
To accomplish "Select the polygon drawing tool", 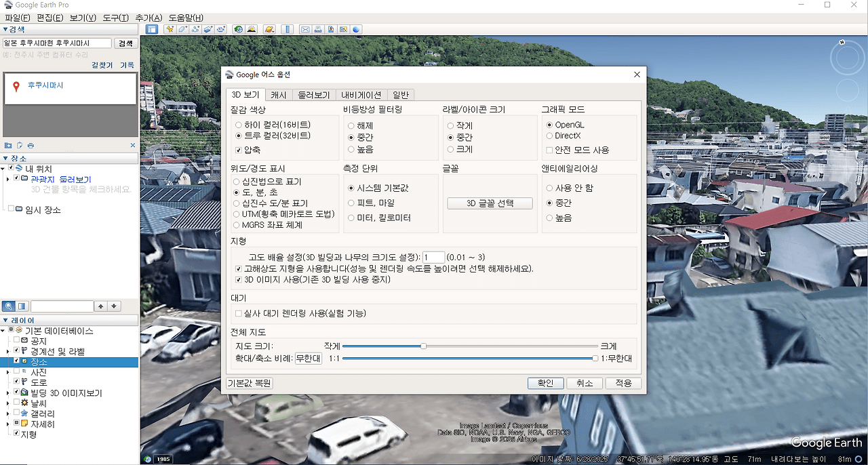I will pyautogui.click(x=182, y=28).
